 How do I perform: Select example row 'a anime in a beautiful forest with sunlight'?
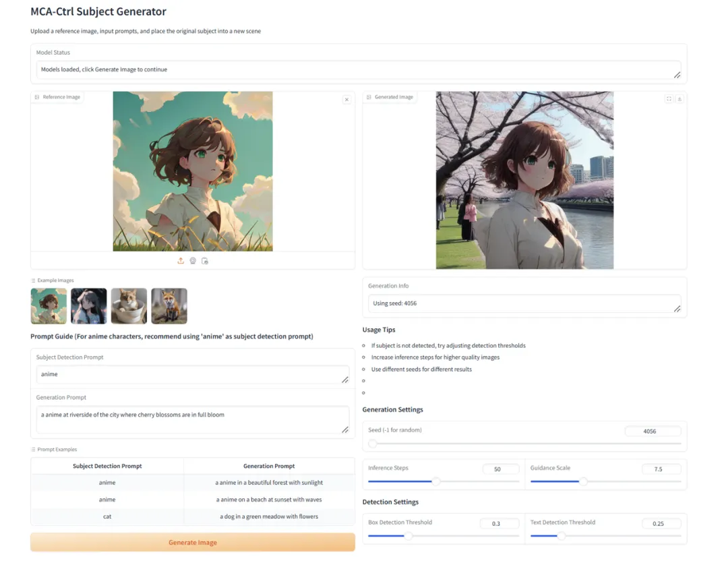193,483
